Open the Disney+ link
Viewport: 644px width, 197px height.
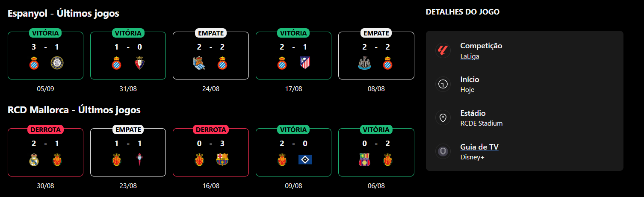click(x=472, y=157)
